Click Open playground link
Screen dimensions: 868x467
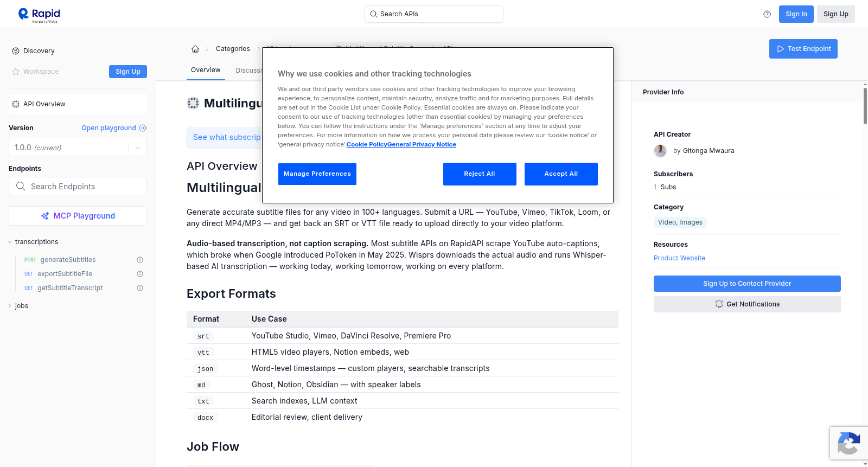114,128
